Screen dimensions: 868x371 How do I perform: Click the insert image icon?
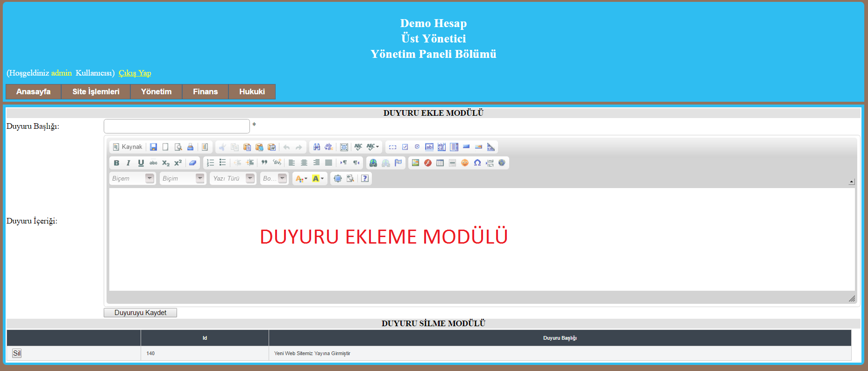pos(415,163)
